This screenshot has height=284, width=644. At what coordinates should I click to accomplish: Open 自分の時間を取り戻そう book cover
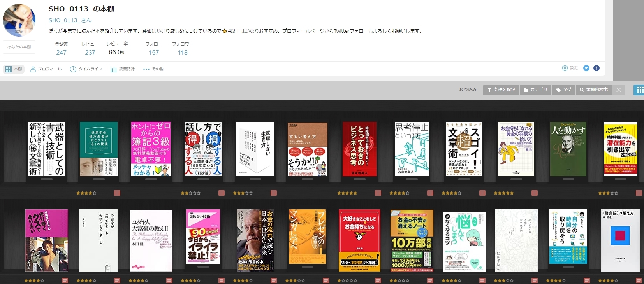click(568, 237)
